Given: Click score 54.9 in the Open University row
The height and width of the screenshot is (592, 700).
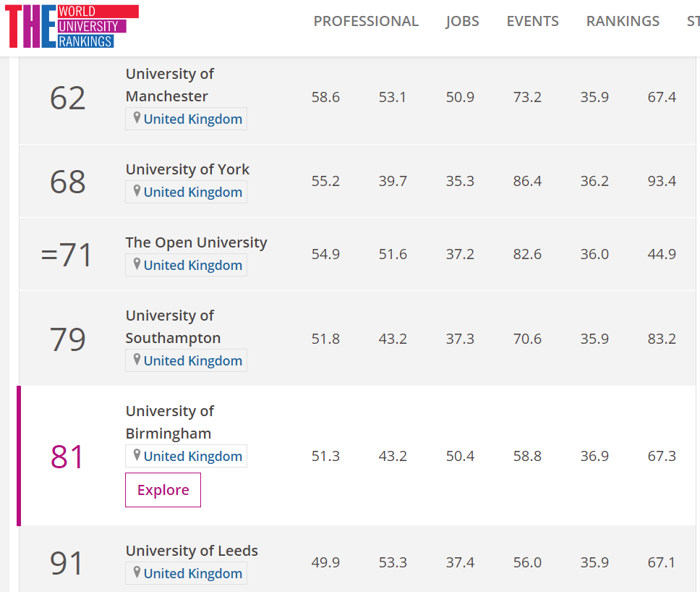Looking at the screenshot, I should [325, 254].
